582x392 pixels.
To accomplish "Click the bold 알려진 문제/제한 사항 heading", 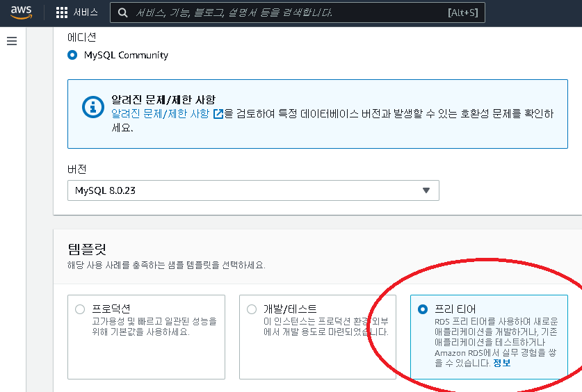I will [x=163, y=100].
